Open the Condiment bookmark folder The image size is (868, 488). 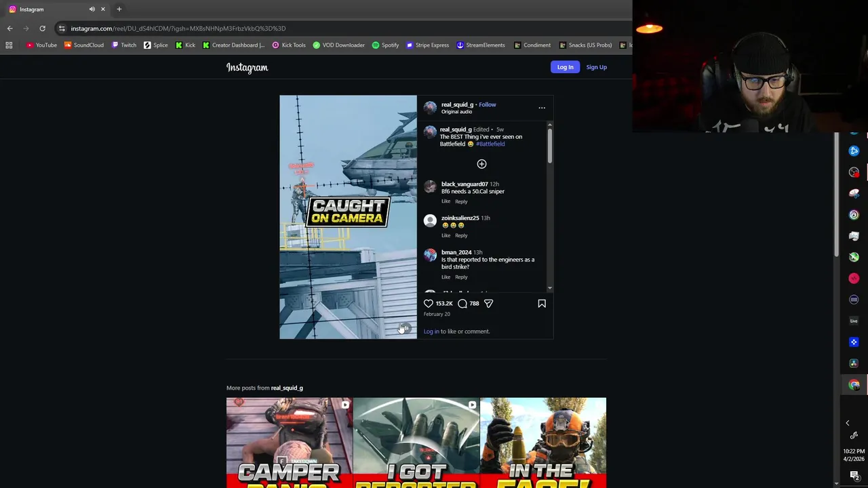pyautogui.click(x=532, y=45)
